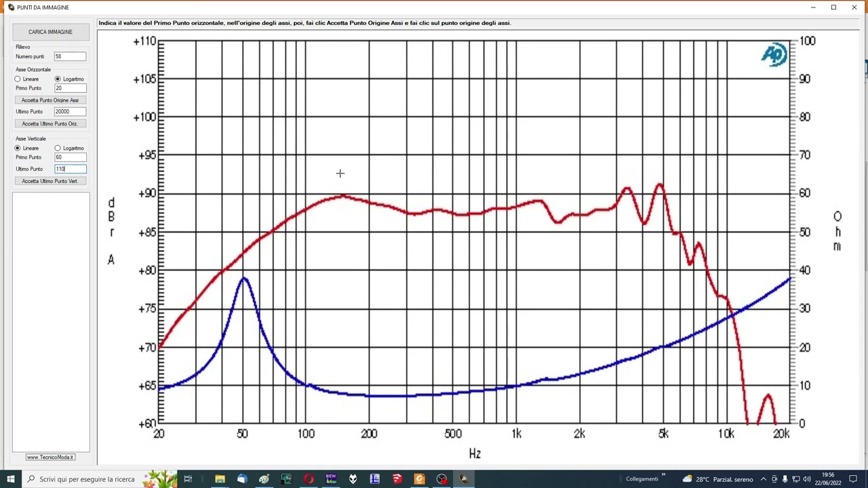Image resolution: width=868 pixels, height=488 pixels.
Task: Open File Explorer from the taskbar
Action: click(220, 479)
